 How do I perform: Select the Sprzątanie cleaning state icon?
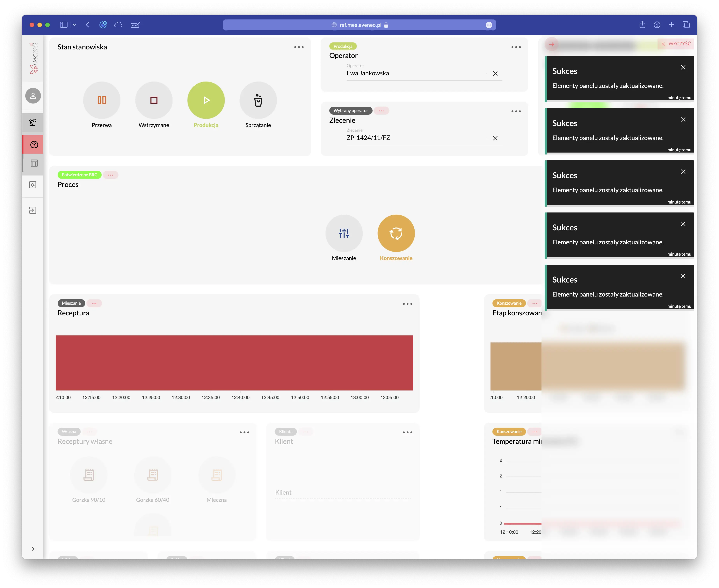(258, 100)
